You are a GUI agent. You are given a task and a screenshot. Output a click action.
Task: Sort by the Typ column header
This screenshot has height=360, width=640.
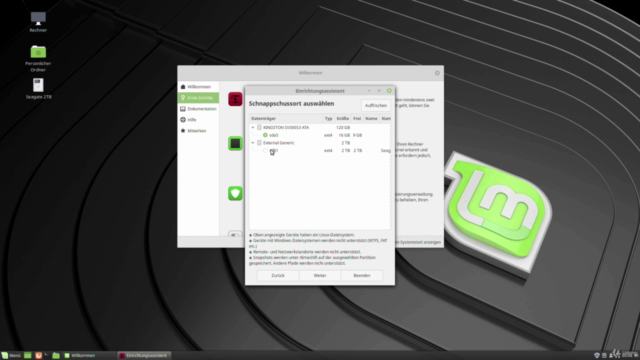329,118
